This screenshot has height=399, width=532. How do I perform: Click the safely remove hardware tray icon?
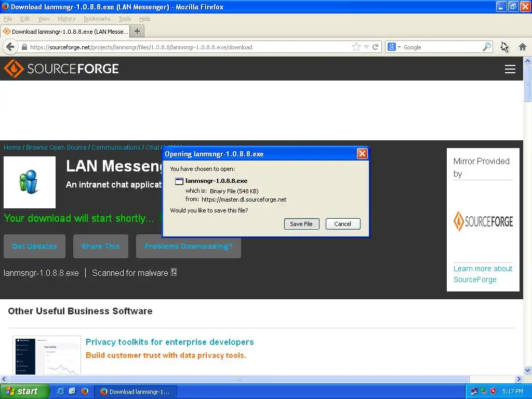tap(484, 391)
